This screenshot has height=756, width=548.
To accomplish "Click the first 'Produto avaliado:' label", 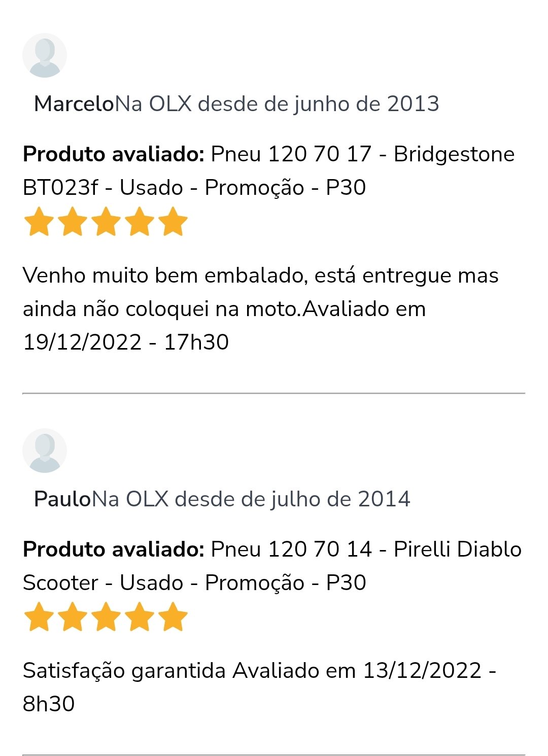I will [114, 154].
